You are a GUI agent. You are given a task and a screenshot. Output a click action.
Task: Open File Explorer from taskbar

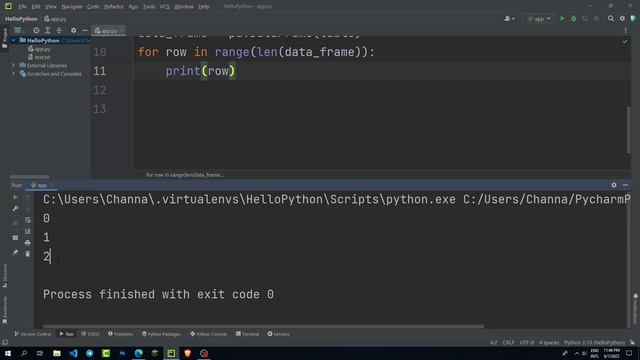tap(57, 353)
